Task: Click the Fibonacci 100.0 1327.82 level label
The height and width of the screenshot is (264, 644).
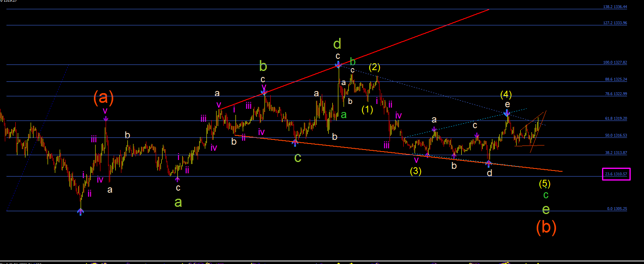Action: coord(615,62)
